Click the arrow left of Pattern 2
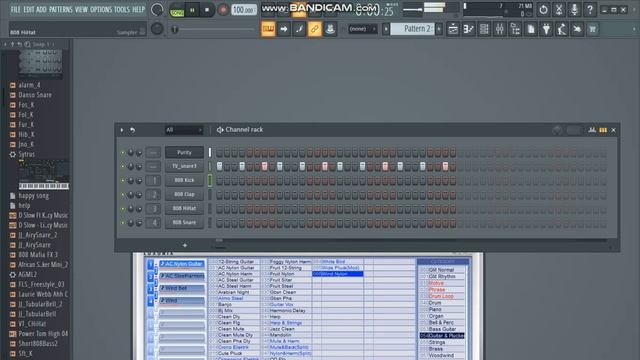This screenshot has width=640, height=360. click(386, 29)
